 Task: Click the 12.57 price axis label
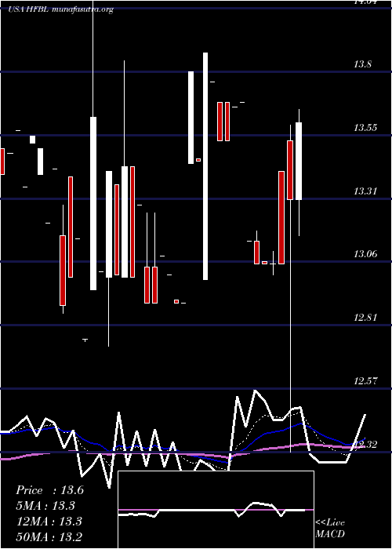tap(365, 380)
